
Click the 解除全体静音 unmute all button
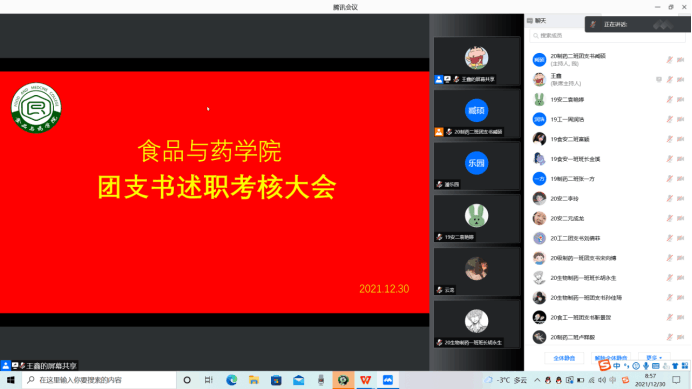(611, 358)
